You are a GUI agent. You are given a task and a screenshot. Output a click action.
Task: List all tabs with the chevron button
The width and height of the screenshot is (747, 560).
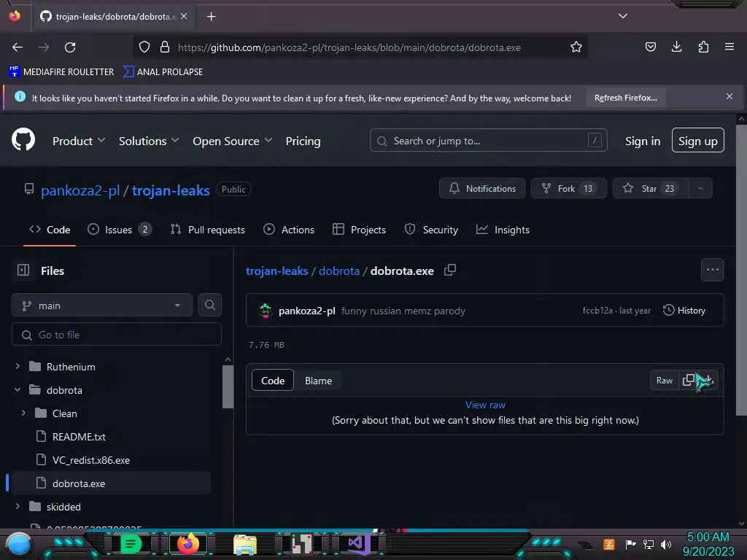click(x=623, y=16)
